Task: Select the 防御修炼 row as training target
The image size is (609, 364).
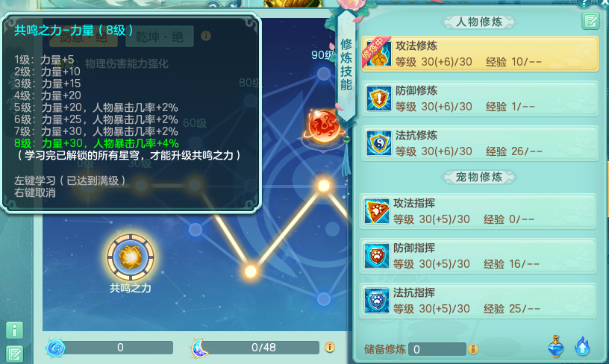Action: click(x=480, y=98)
